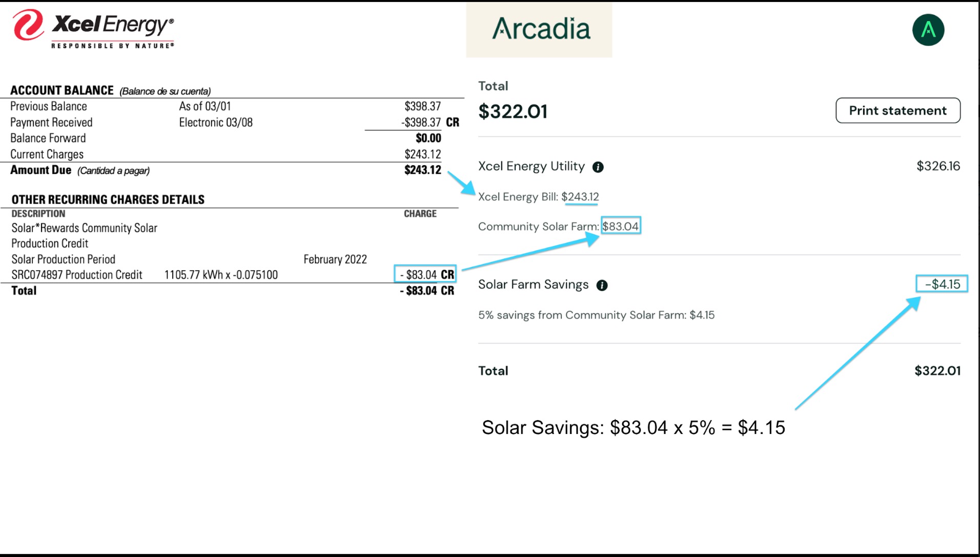Click the 5% savings from Community Solar Farm line
980x557 pixels.
point(596,315)
